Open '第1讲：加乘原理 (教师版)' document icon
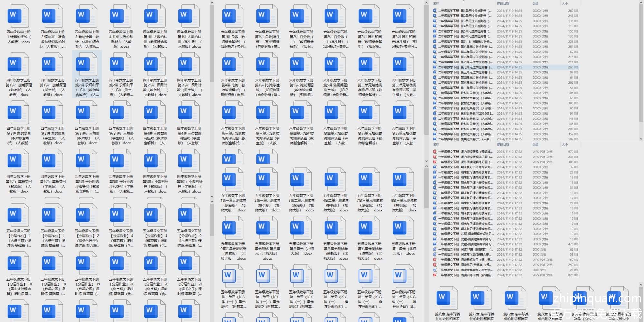 (x=18, y=64)
